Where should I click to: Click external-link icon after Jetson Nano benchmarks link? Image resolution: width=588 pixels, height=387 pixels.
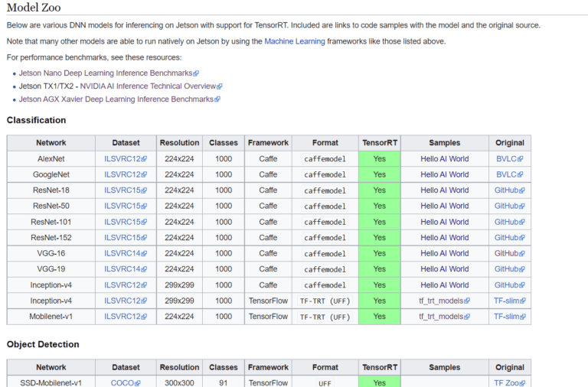click(x=196, y=74)
